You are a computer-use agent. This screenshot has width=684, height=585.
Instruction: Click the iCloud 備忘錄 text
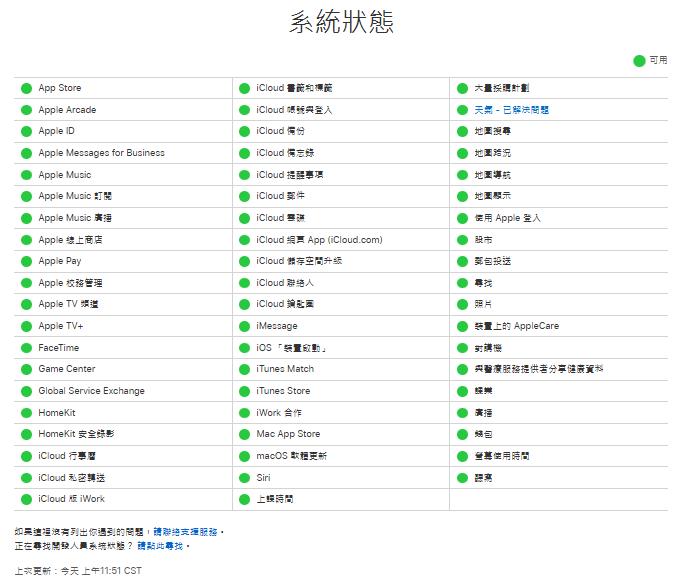[x=285, y=153]
